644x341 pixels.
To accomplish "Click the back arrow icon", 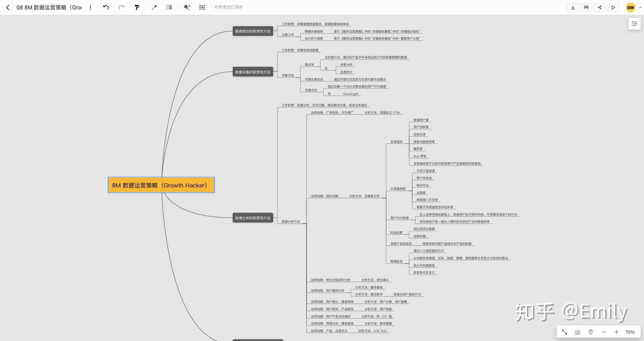I will tap(8, 7).
